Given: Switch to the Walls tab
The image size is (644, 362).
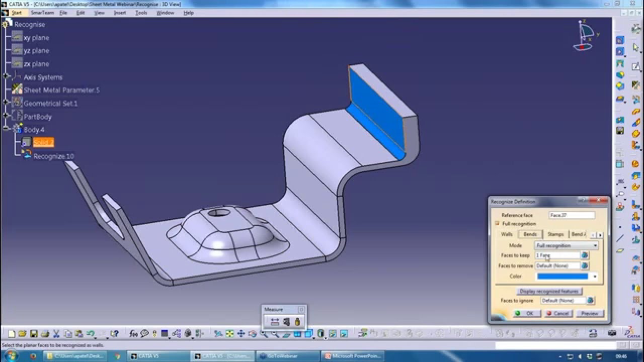Looking at the screenshot, I should pos(507,234).
